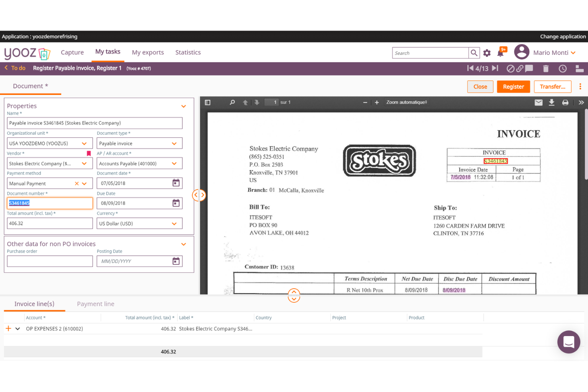
Task: Open Yooz settings gear
Action: pos(487,52)
